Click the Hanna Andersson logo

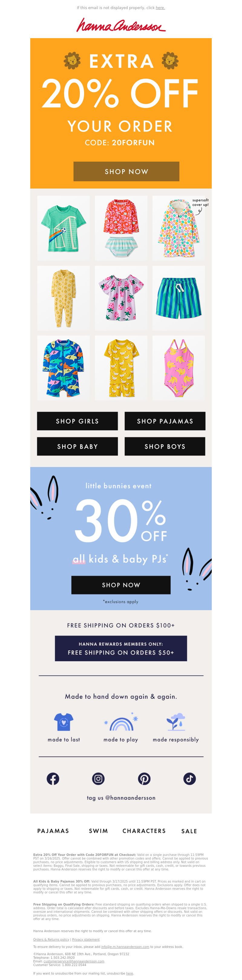tap(121, 25)
